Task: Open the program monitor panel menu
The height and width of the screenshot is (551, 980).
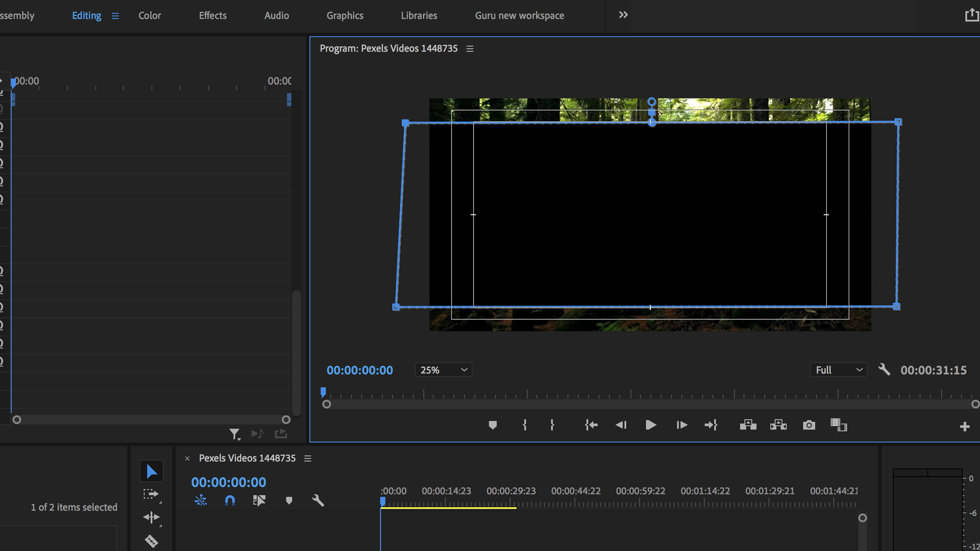Action: tap(470, 48)
